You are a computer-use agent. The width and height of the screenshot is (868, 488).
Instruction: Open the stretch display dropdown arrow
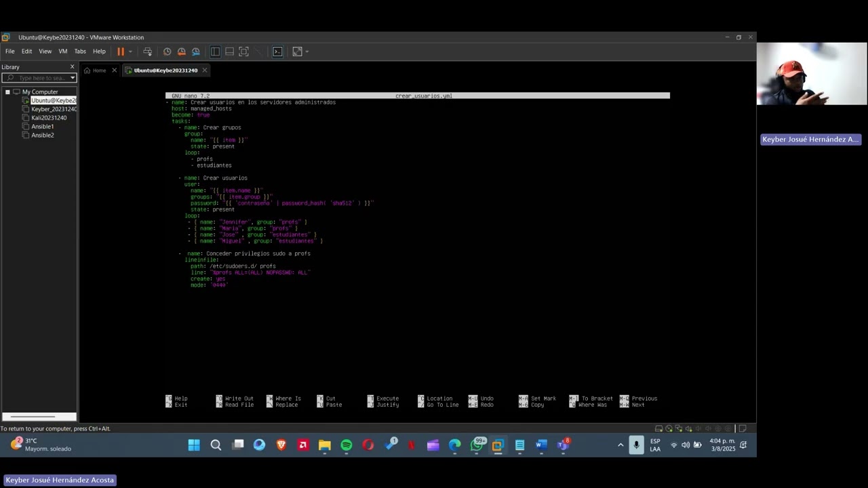(x=307, y=52)
